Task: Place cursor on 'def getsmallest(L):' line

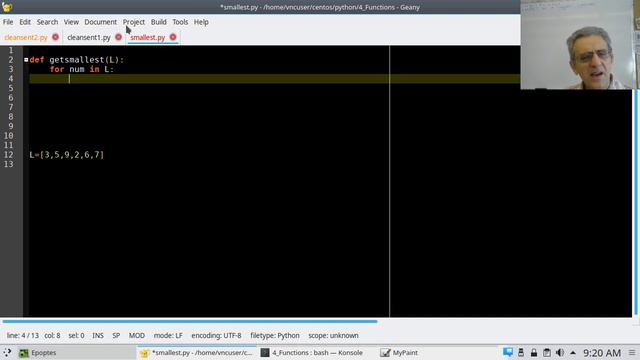Action: click(77, 60)
